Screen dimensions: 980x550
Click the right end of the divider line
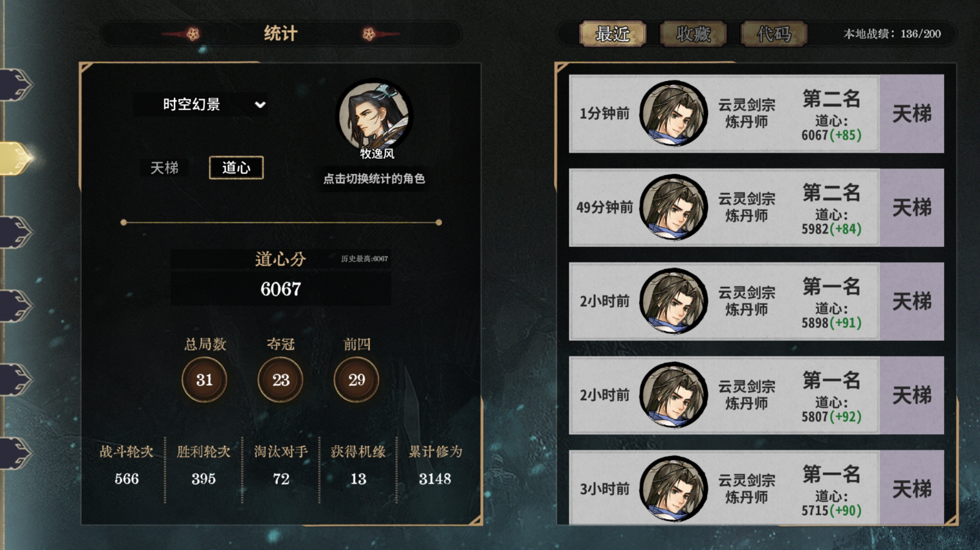(x=439, y=223)
